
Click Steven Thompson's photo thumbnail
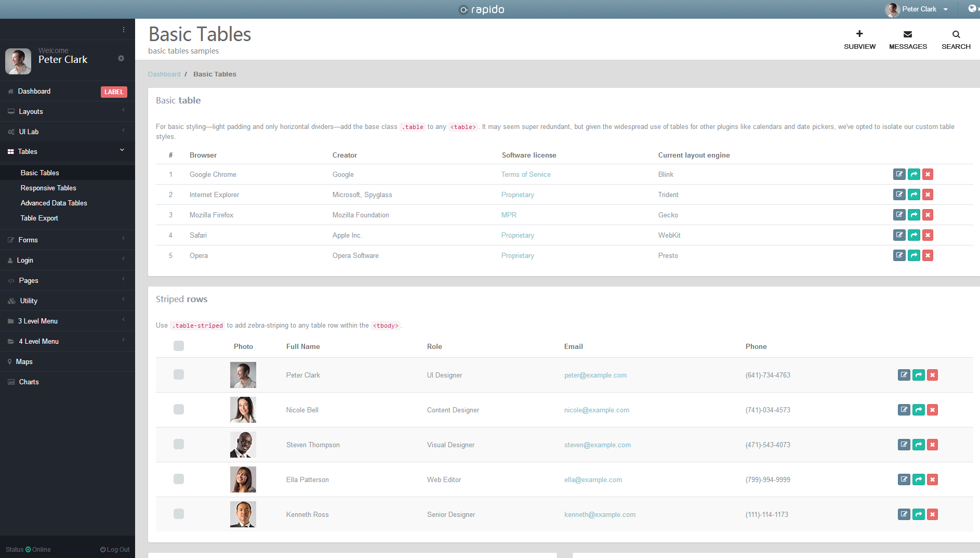click(243, 445)
